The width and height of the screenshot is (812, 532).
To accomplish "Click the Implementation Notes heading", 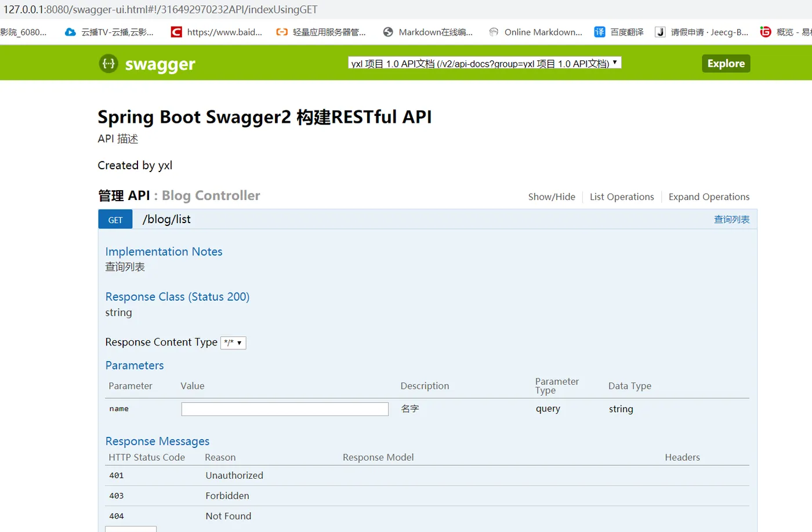I will pos(164,252).
